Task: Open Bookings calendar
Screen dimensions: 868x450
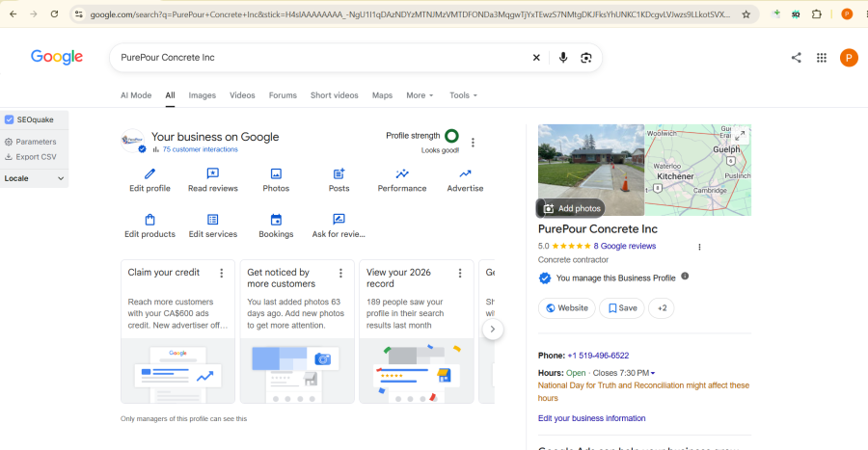Action: tap(276, 226)
